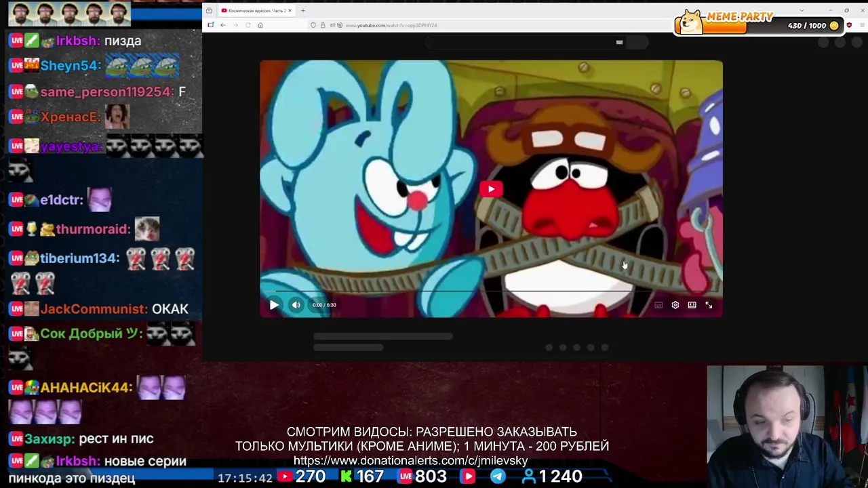Image resolution: width=868 pixels, height=488 pixels.
Task: Select chat user Sheyn54
Action: (71, 66)
